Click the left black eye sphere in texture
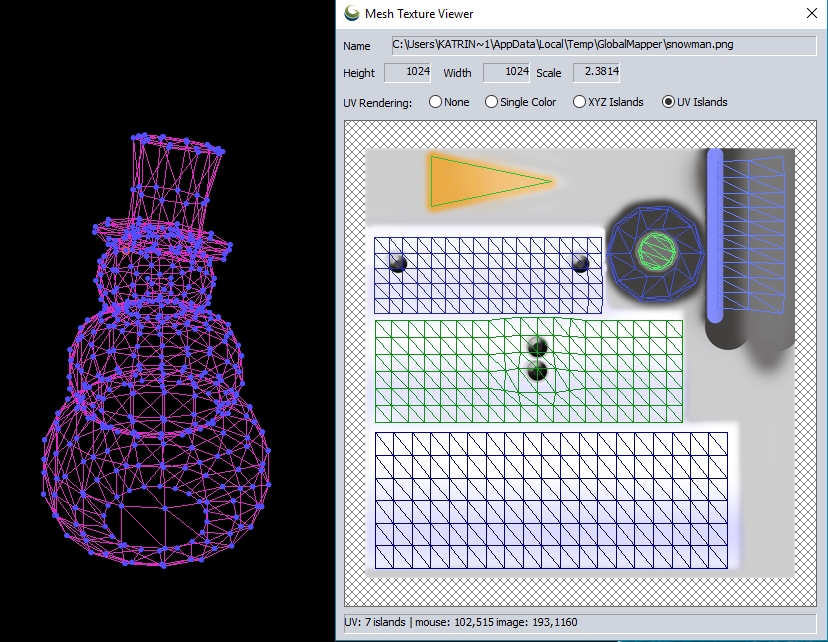 click(x=397, y=264)
